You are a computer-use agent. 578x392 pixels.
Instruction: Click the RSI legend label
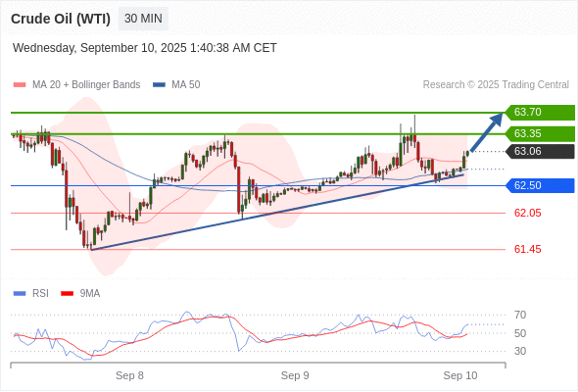coord(40,294)
